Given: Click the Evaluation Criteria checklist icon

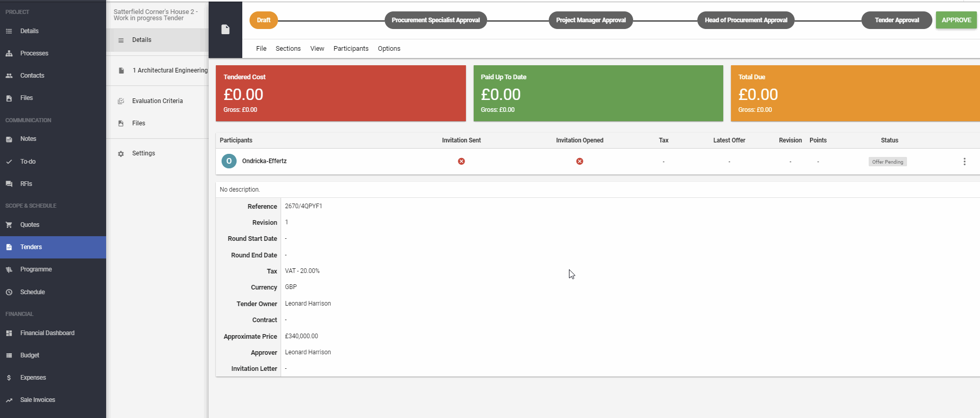Looking at the screenshot, I should [x=121, y=101].
